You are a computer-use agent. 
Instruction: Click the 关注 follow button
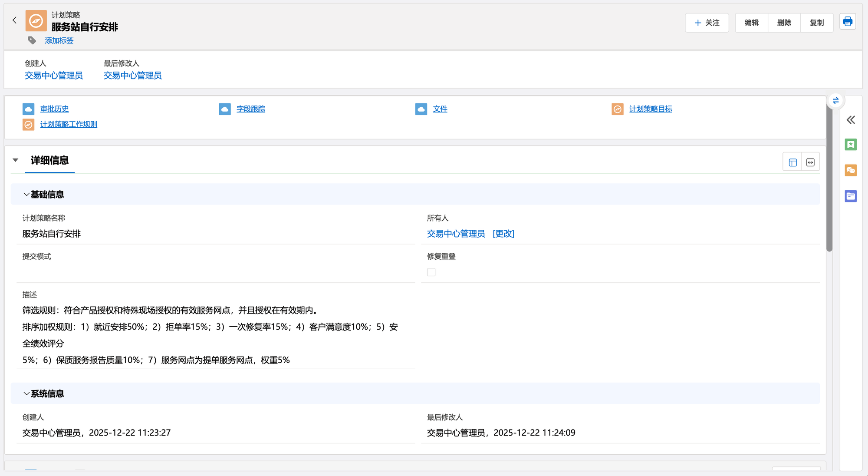707,23
